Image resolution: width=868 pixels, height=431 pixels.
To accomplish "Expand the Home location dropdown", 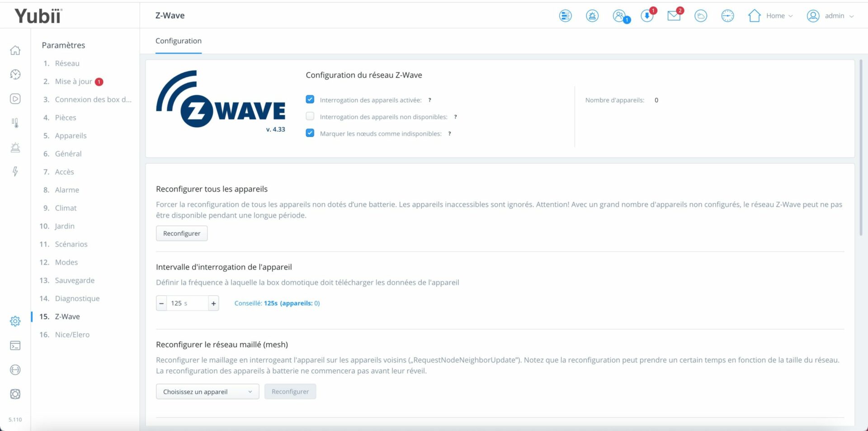I will [771, 16].
